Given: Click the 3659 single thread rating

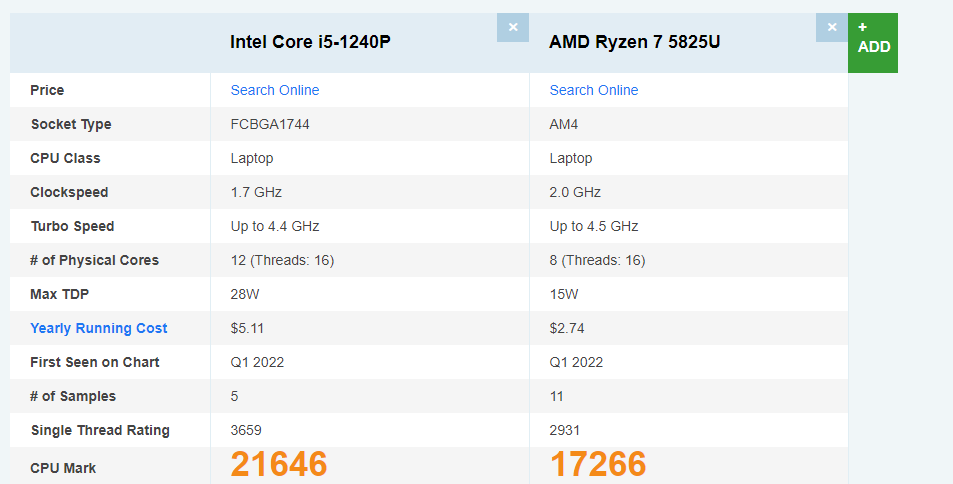Looking at the screenshot, I should (246, 430).
